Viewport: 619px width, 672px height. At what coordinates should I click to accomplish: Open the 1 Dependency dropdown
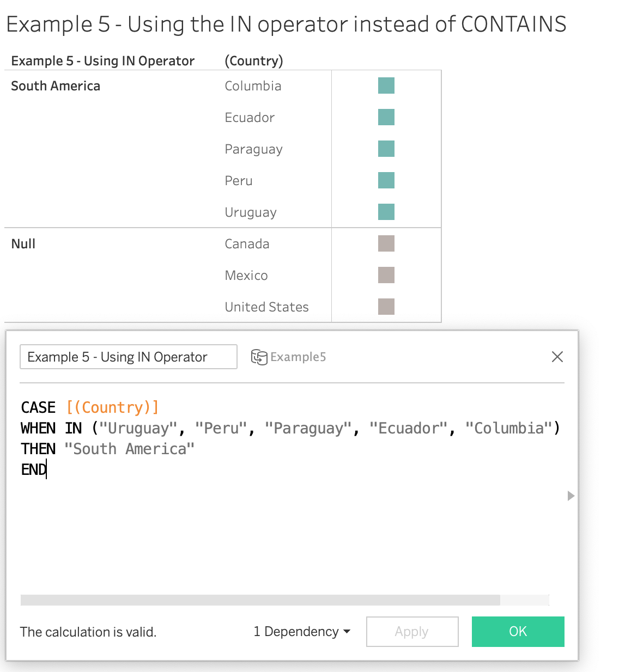click(x=302, y=632)
